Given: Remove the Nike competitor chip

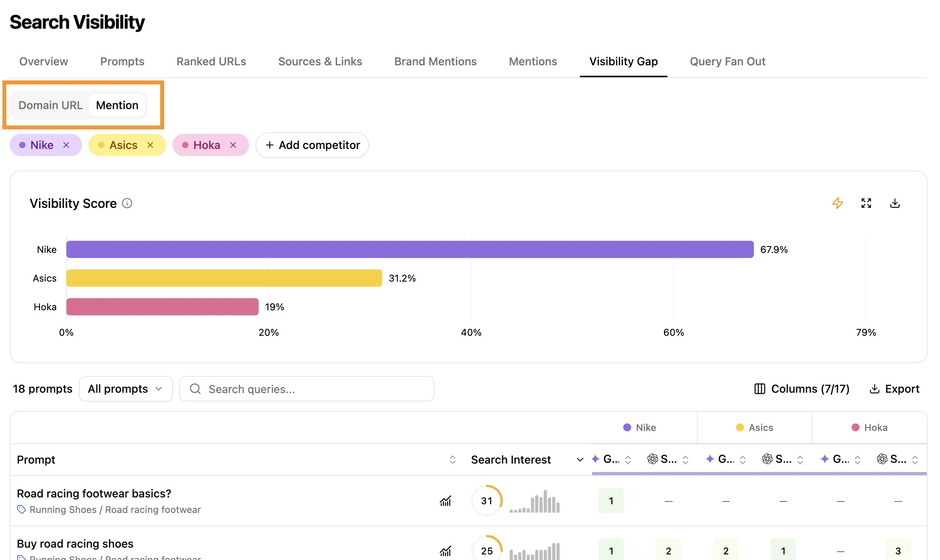Looking at the screenshot, I should (x=66, y=145).
